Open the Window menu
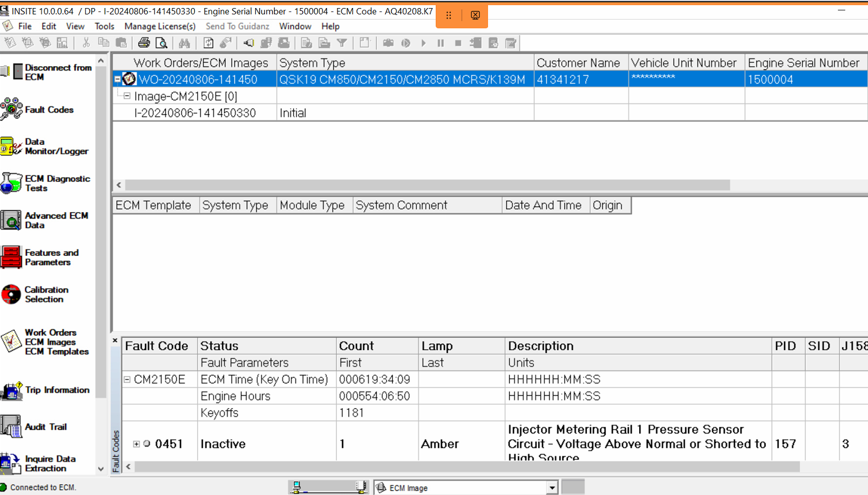Image resolution: width=868 pixels, height=495 pixels. pyautogui.click(x=295, y=26)
